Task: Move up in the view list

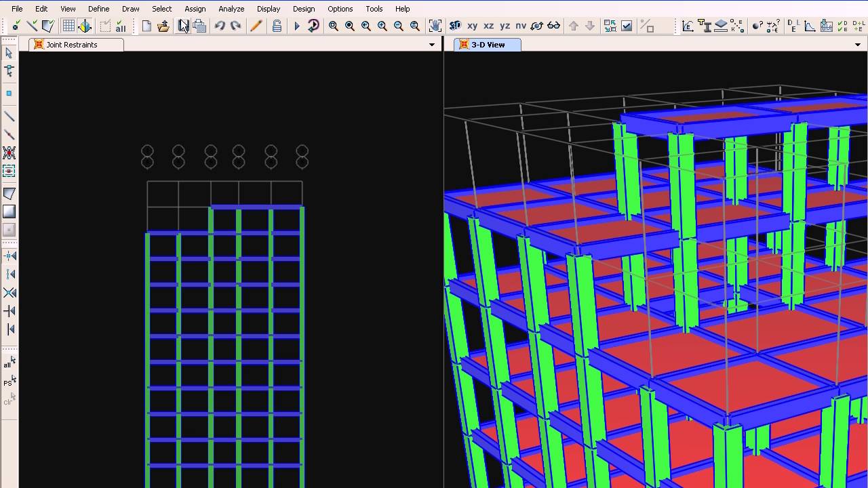Action: (574, 26)
